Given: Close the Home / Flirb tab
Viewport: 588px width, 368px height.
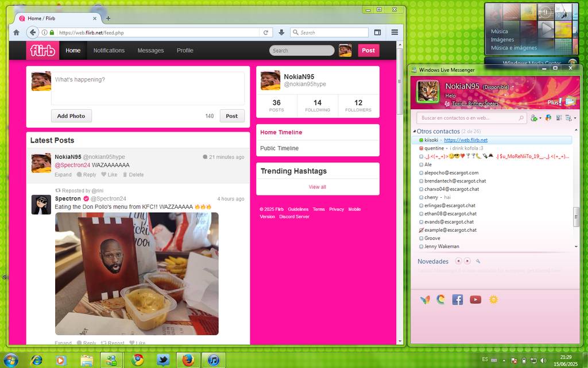Looking at the screenshot, I should 95,18.
